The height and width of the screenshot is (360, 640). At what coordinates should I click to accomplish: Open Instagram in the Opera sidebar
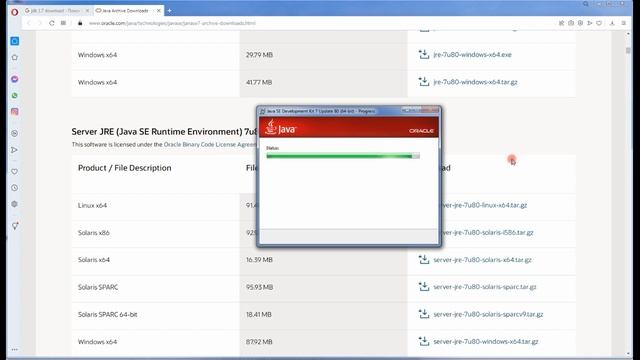point(15,112)
